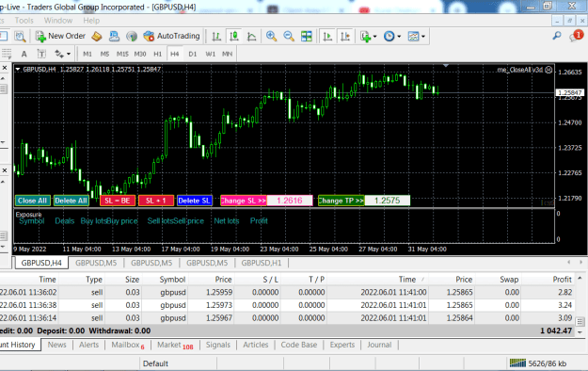588x371 pixels.
Task: Open the chart templates icon
Action: [413, 36]
